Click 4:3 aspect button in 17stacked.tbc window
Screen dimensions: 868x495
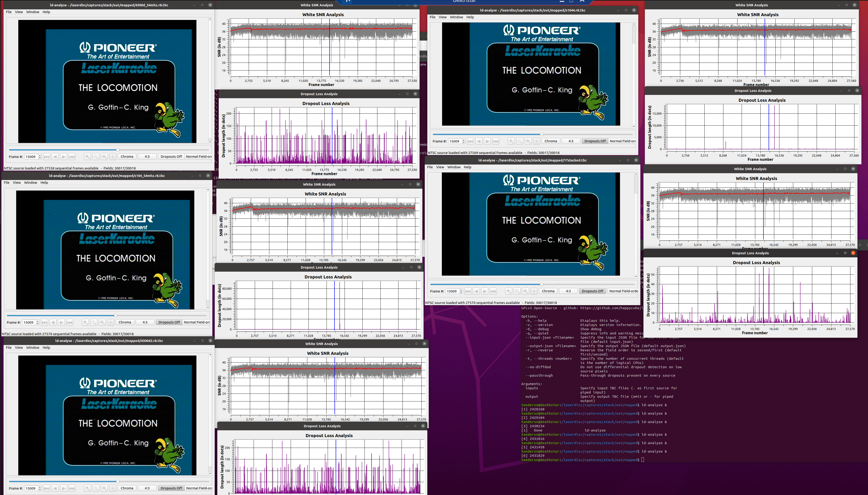[x=568, y=291]
